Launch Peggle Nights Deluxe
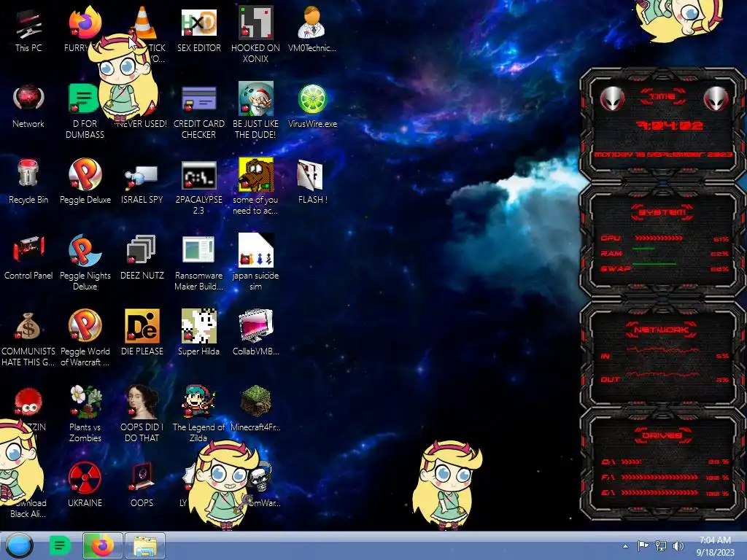747x560 pixels. click(x=85, y=262)
